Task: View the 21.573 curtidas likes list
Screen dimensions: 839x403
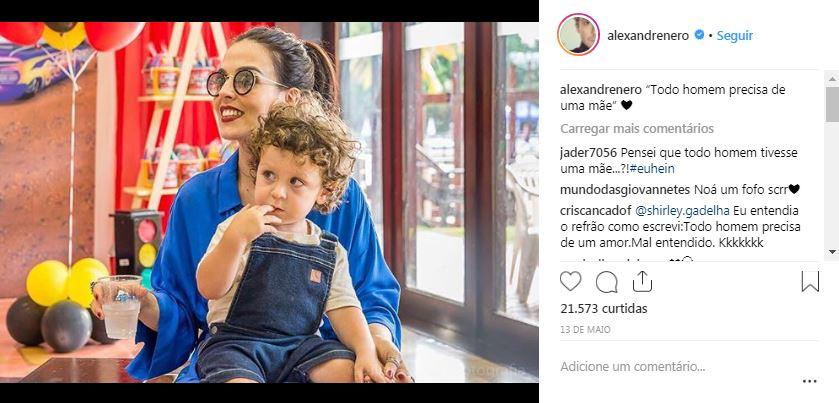Action: click(x=604, y=309)
